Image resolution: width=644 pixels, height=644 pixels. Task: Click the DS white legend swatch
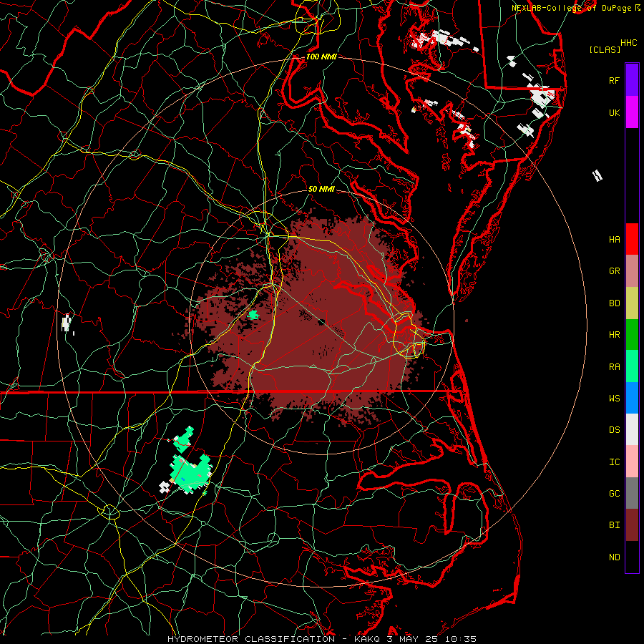point(632,429)
